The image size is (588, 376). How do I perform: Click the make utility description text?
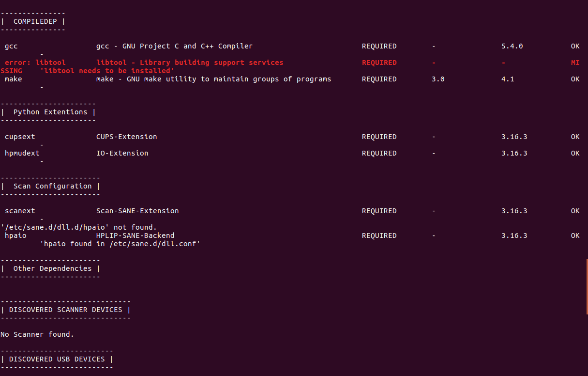tap(213, 79)
